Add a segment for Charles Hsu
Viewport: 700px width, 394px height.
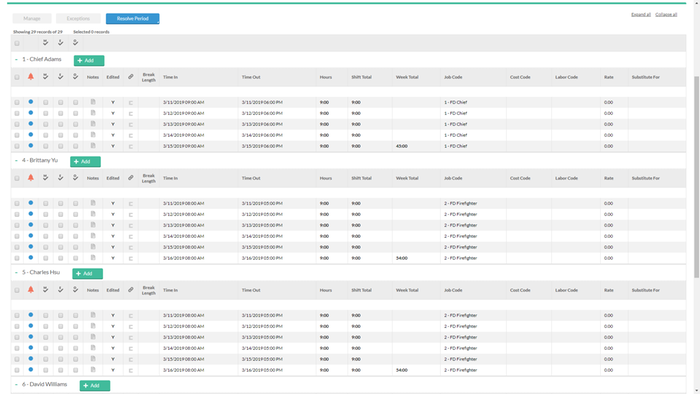[x=88, y=274]
